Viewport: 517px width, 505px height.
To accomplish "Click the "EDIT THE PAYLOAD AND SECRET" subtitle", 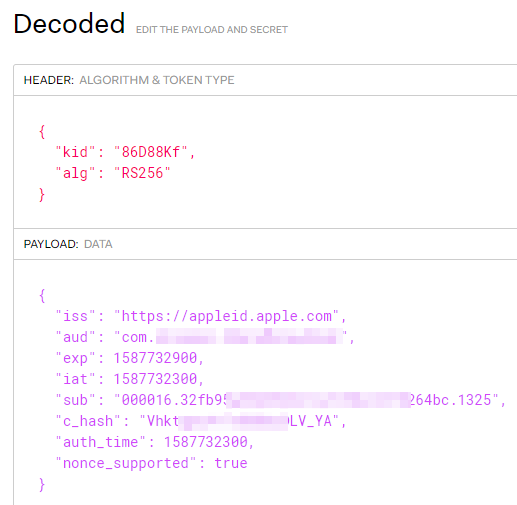I will [212, 30].
